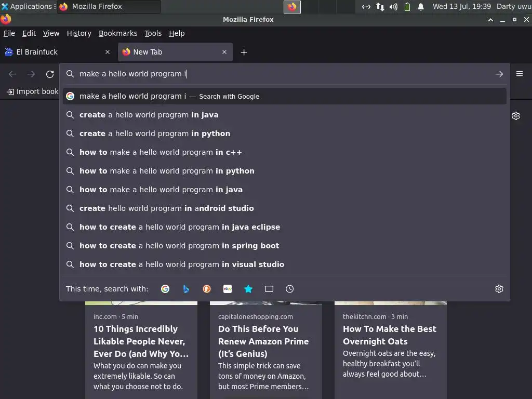Search with eBay one-off icon
Image resolution: width=532 pixels, height=399 pixels.
click(228, 289)
